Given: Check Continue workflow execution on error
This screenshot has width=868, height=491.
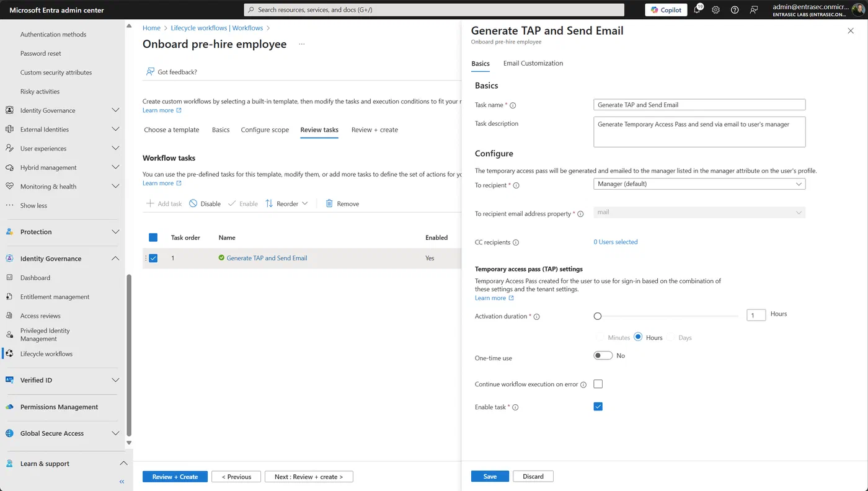Looking at the screenshot, I should 598,384.
